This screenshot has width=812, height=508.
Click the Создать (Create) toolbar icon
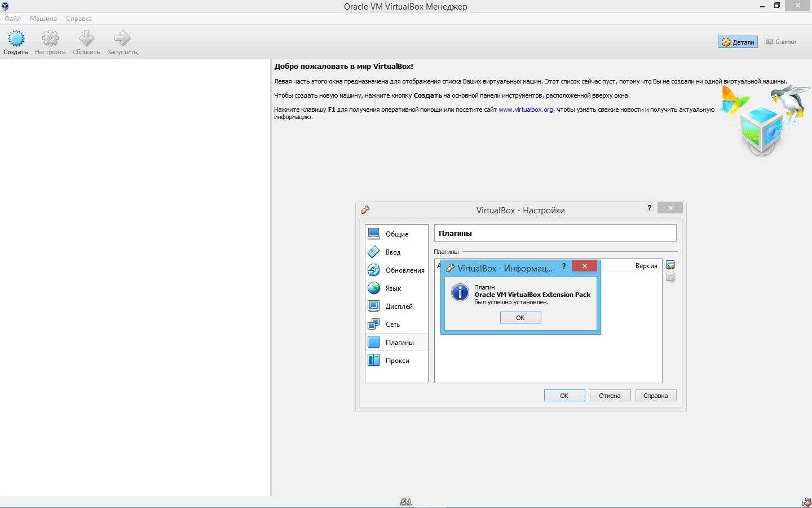pos(16,38)
